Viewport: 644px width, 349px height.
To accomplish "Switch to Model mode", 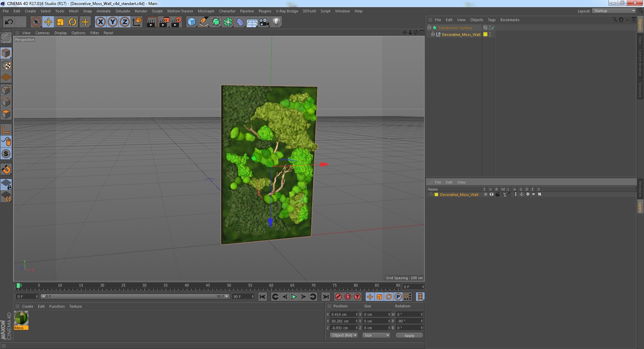I will pyautogui.click(x=6, y=53).
